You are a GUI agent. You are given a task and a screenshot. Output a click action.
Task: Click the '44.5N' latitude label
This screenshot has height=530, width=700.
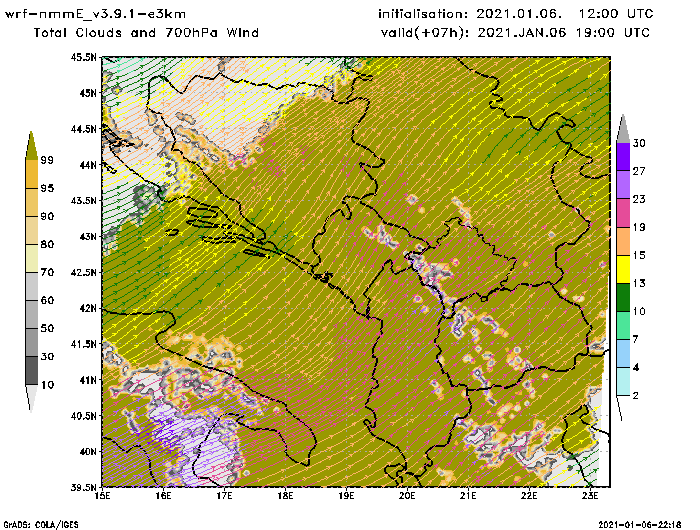(x=83, y=129)
